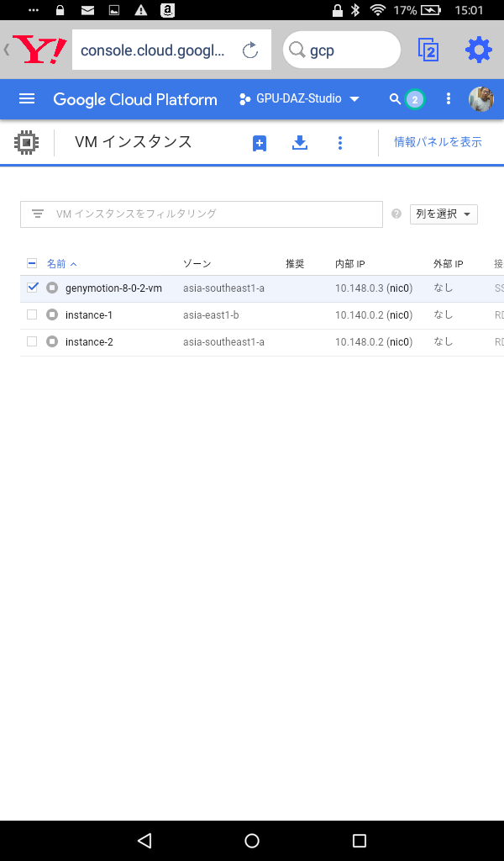Screen dimensions: 504x861
Task: Open browser tabs switcher showing 2
Action: click(428, 50)
